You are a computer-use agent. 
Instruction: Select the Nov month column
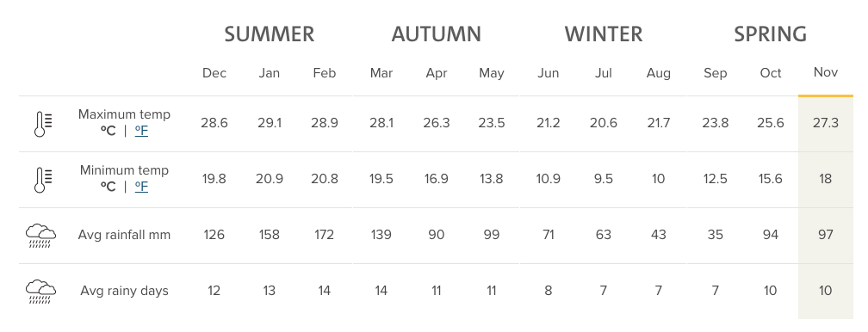(825, 72)
